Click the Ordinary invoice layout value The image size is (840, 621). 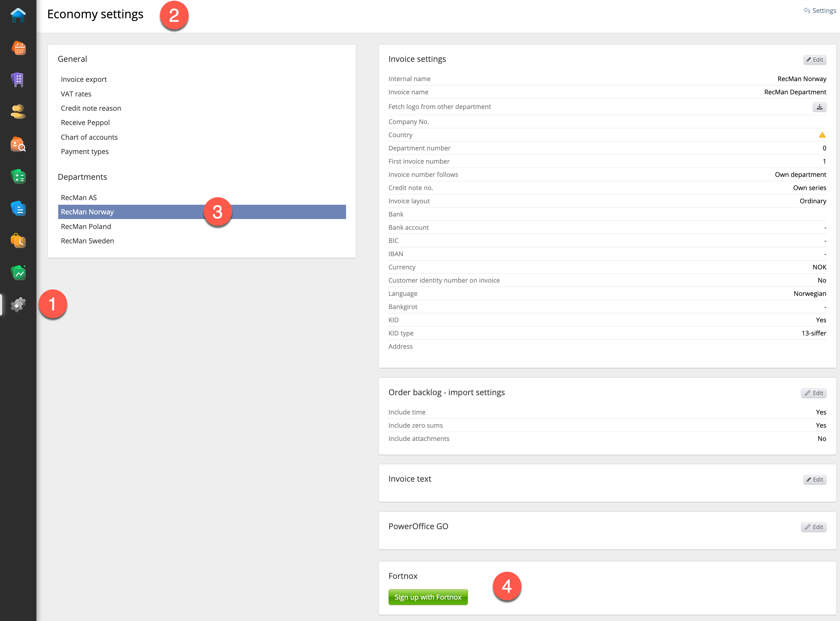click(x=813, y=201)
